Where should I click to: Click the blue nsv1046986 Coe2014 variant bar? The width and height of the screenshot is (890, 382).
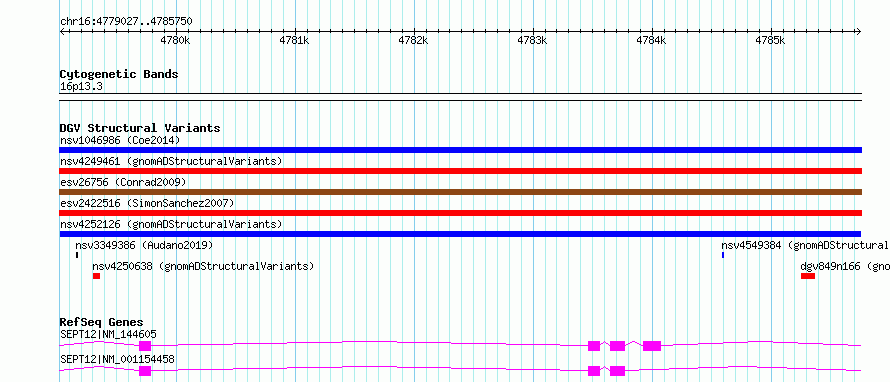[x=460, y=150]
